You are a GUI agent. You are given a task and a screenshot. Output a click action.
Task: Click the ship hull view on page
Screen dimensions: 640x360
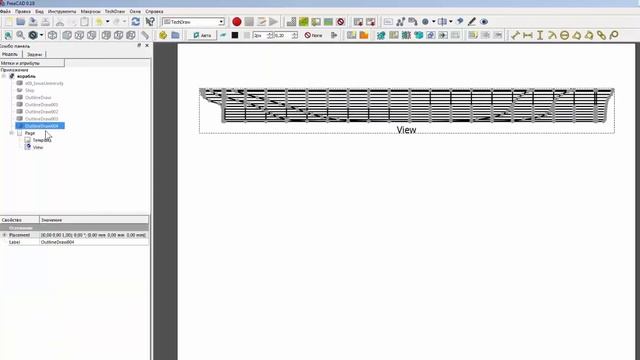click(x=407, y=105)
